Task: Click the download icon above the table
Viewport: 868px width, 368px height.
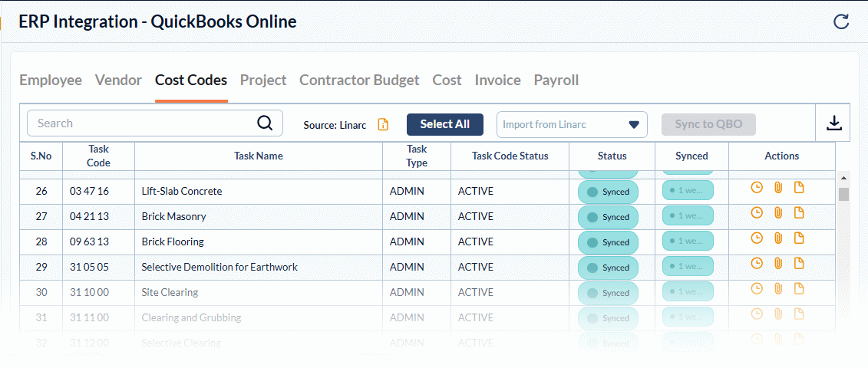Action: click(x=834, y=123)
